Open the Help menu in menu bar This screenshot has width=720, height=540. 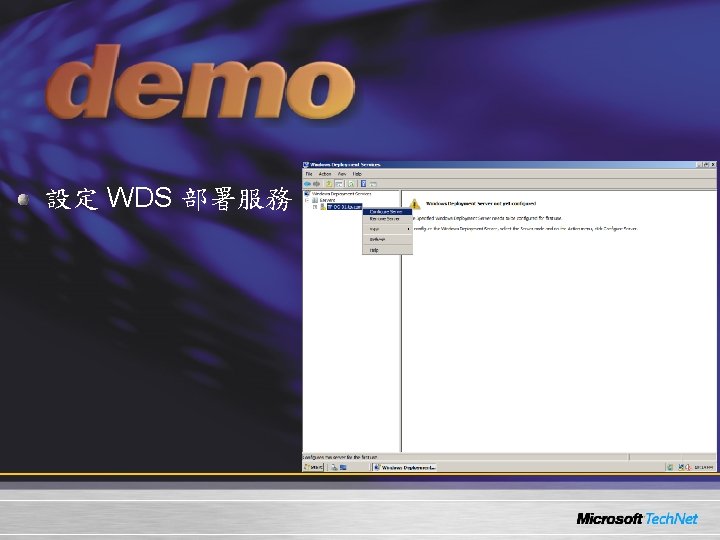point(357,174)
